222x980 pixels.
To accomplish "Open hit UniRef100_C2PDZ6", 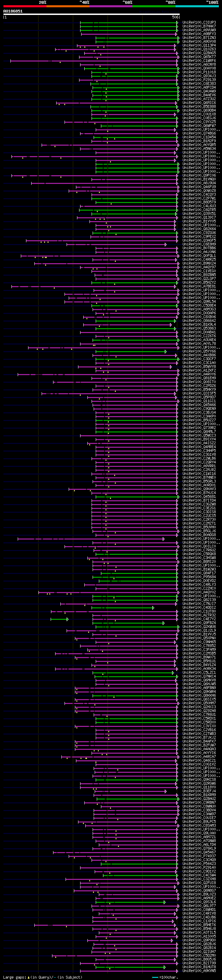I will pos(199,386).
